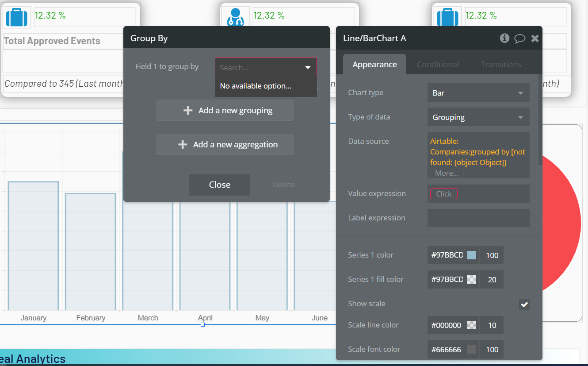Click the 12.32 % value in the left card
The height and width of the screenshot is (366, 588).
tap(50, 15)
